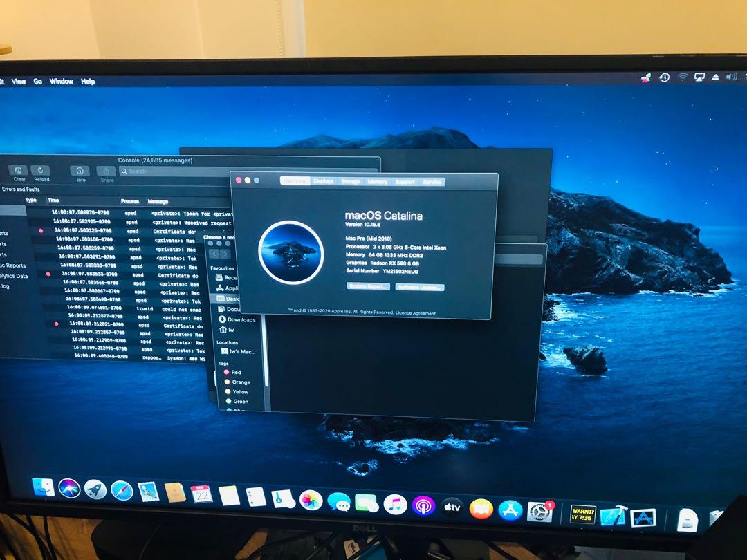Open Apple TV app in Dock
The width and height of the screenshot is (747, 560).
coord(452,507)
